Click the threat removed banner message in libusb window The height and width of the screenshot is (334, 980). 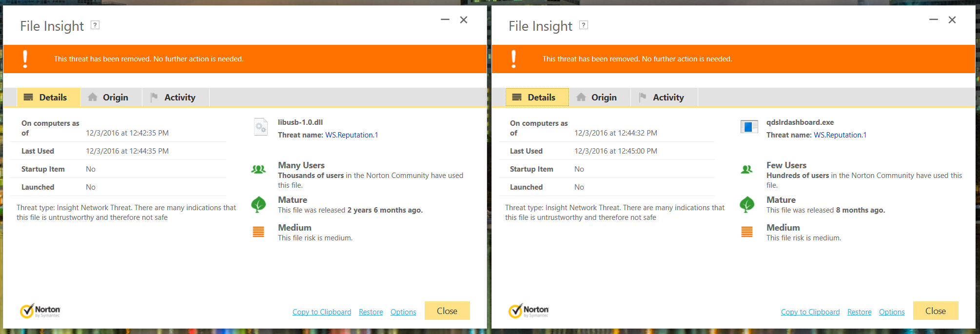(x=149, y=59)
